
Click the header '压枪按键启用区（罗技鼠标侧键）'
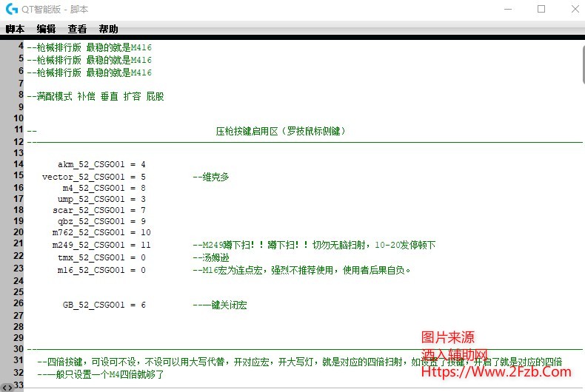(x=281, y=131)
